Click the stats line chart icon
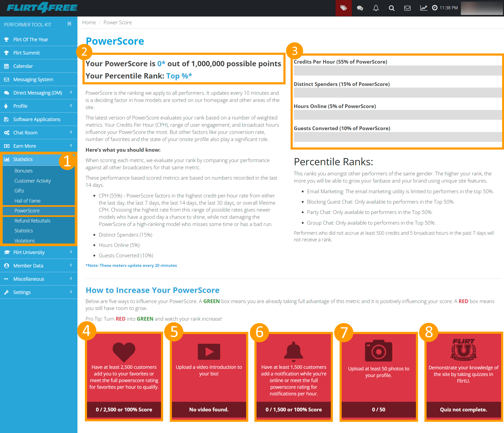504x433 pixels. click(x=423, y=8)
